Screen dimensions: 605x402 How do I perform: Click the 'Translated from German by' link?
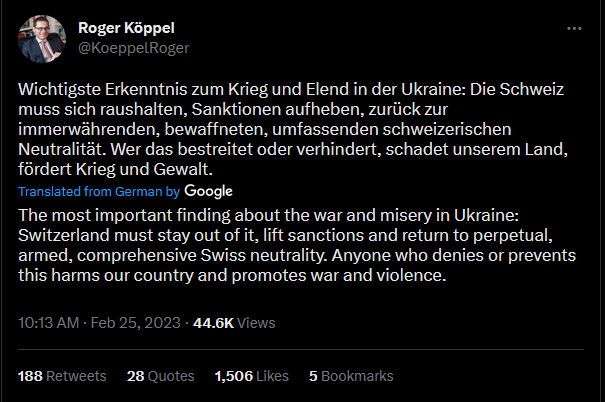point(99,191)
